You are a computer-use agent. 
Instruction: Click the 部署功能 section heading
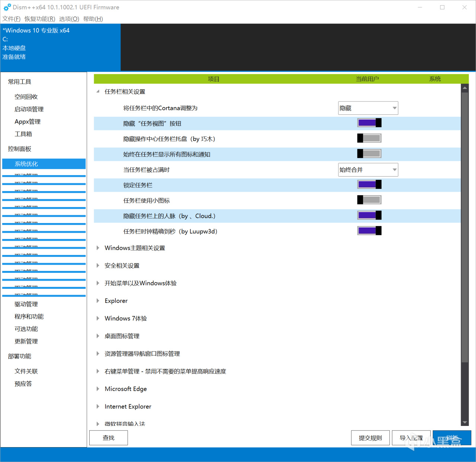tap(20, 356)
